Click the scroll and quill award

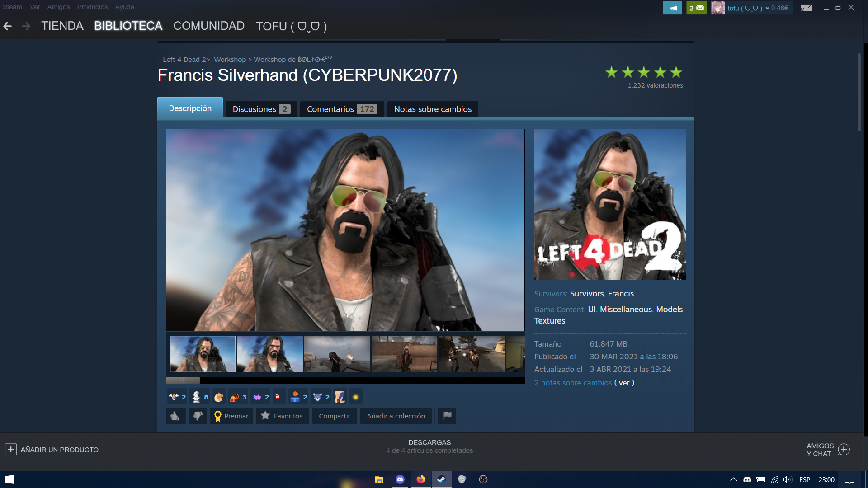340,397
